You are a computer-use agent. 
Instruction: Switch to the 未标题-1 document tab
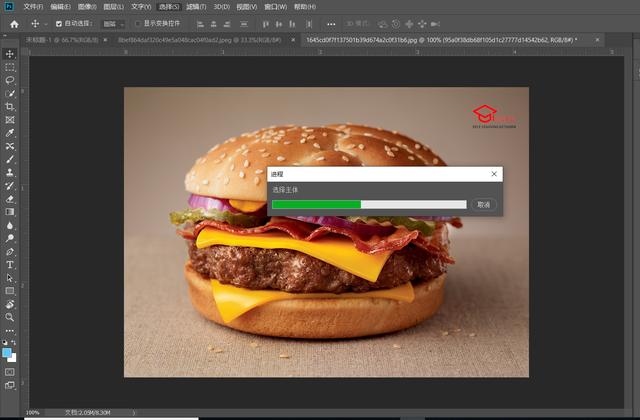[x=62, y=40]
